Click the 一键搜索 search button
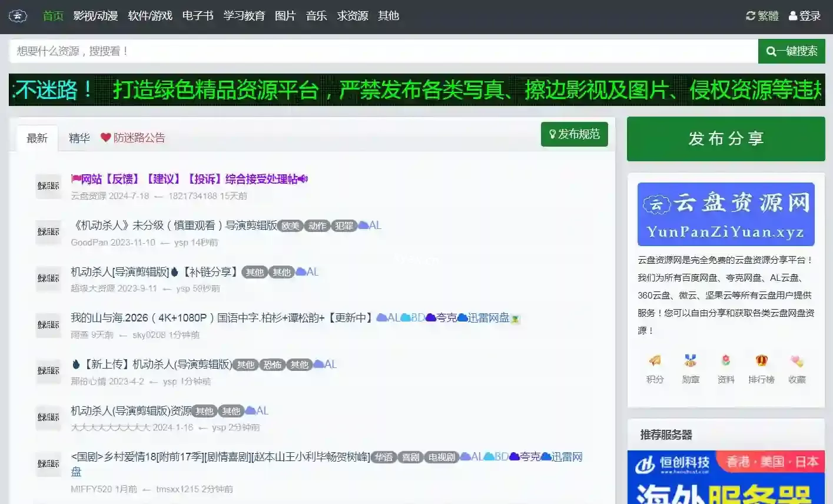 click(791, 51)
